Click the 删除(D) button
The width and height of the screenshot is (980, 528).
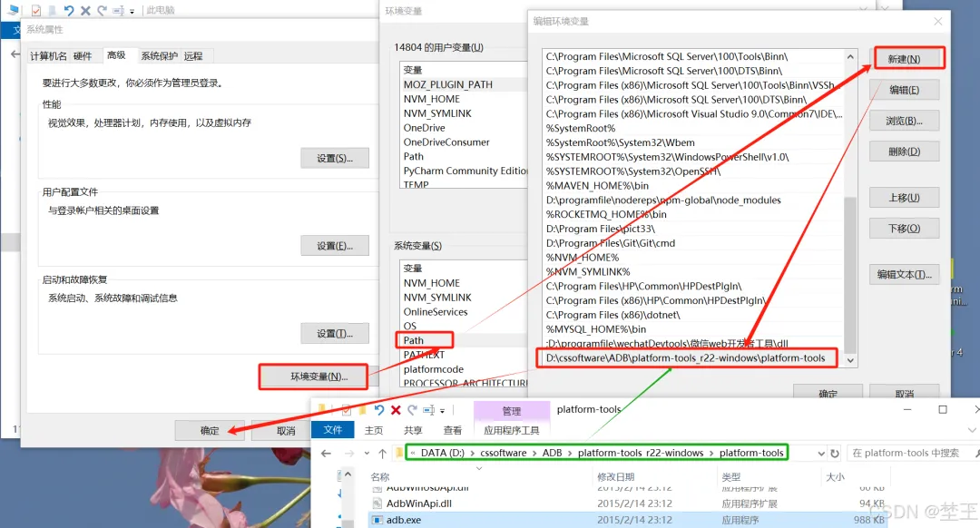click(905, 152)
